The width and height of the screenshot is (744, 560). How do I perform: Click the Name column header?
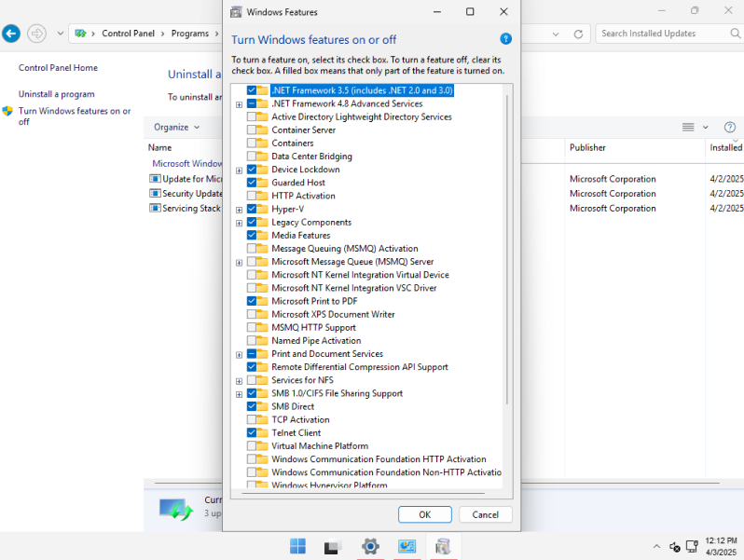(160, 147)
